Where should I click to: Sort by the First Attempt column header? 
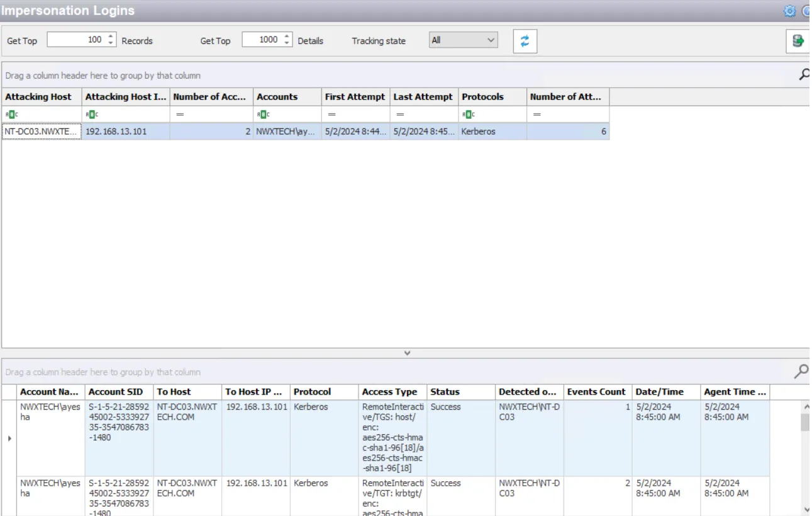click(354, 97)
